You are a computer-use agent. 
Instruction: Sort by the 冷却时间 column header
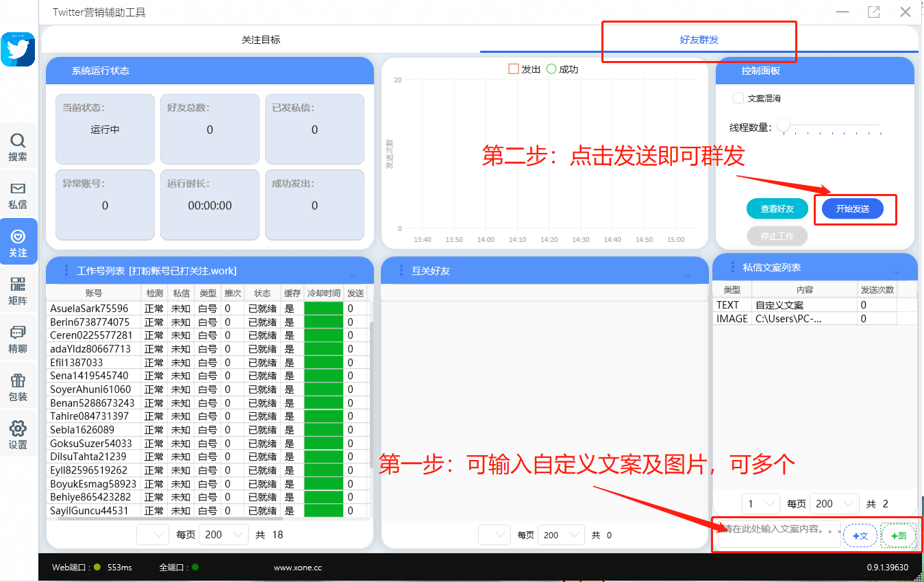click(x=323, y=293)
